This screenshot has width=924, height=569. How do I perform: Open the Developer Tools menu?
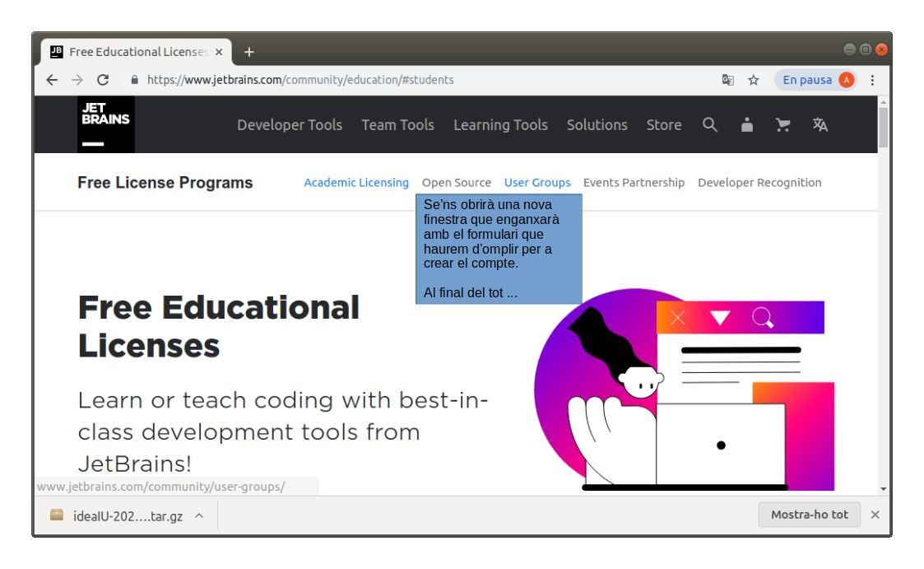(x=290, y=125)
